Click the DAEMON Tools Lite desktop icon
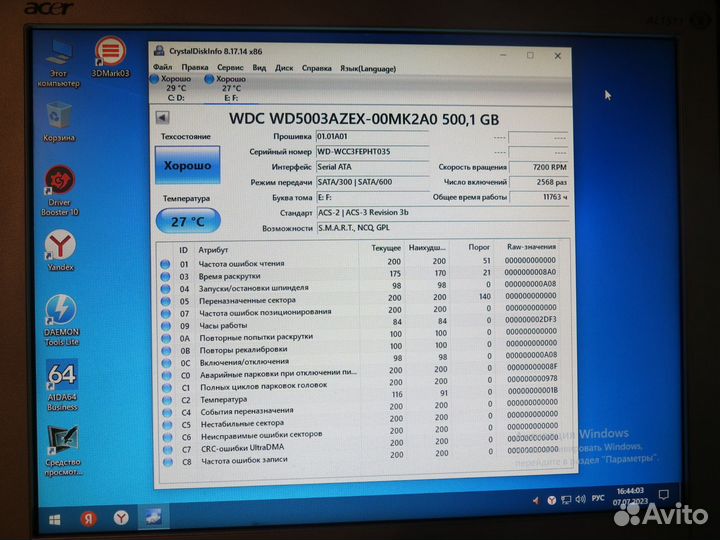The width and height of the screenshot is (720, 540). coord(61,320)
